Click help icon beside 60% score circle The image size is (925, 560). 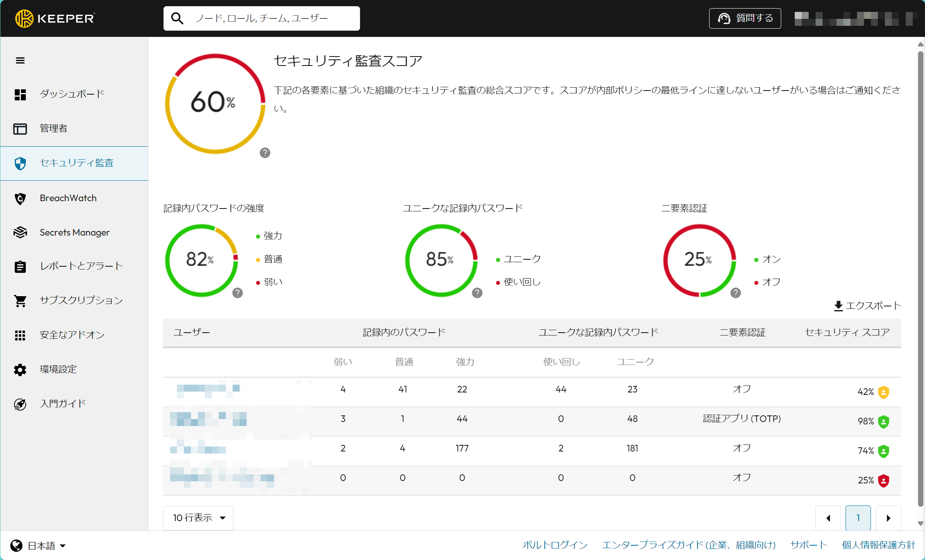[x=265, y=153]
